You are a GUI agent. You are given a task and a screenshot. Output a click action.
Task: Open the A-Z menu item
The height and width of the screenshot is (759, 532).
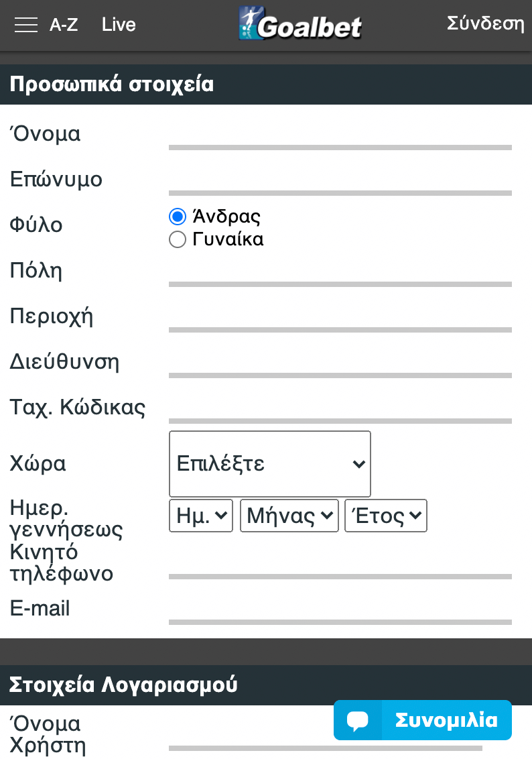[x=64, y=25]
